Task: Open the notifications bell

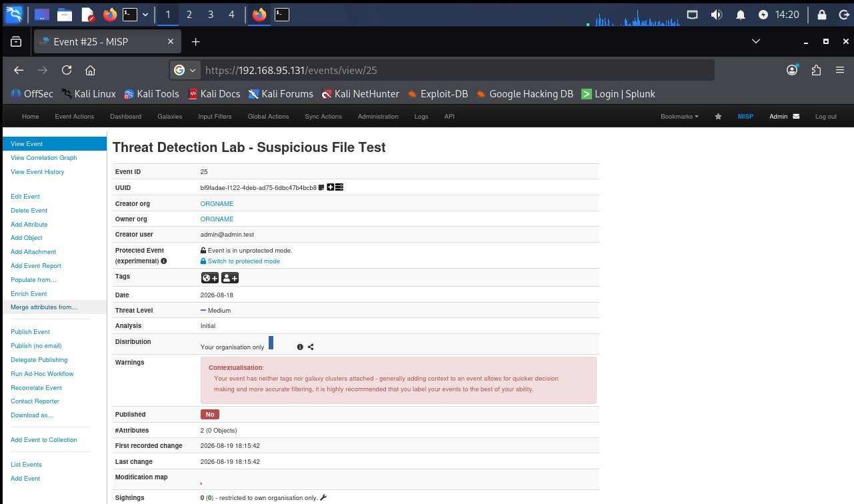Action: 741,14
